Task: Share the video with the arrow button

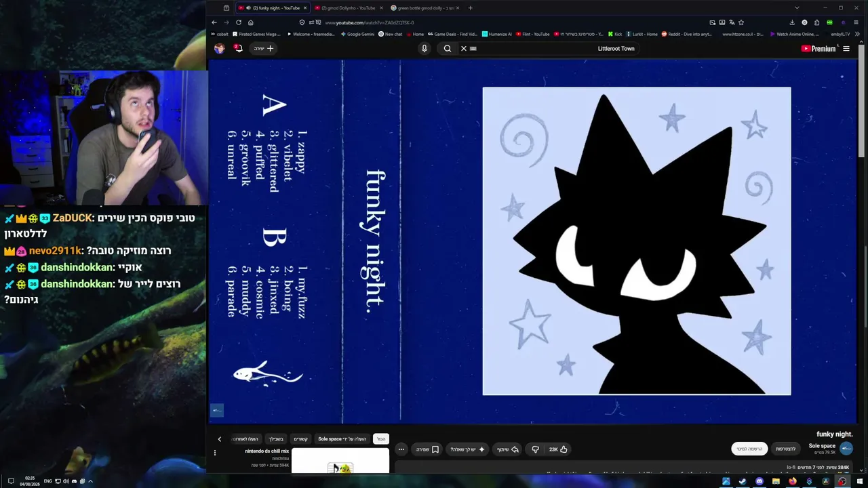Action: click(508, 449)
